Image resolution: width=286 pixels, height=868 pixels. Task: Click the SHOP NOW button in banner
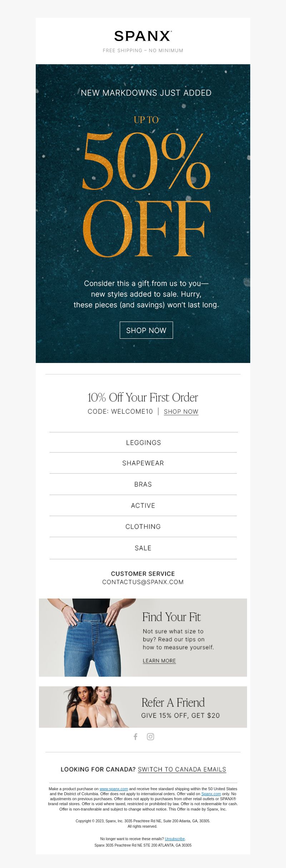pos(146,330)
